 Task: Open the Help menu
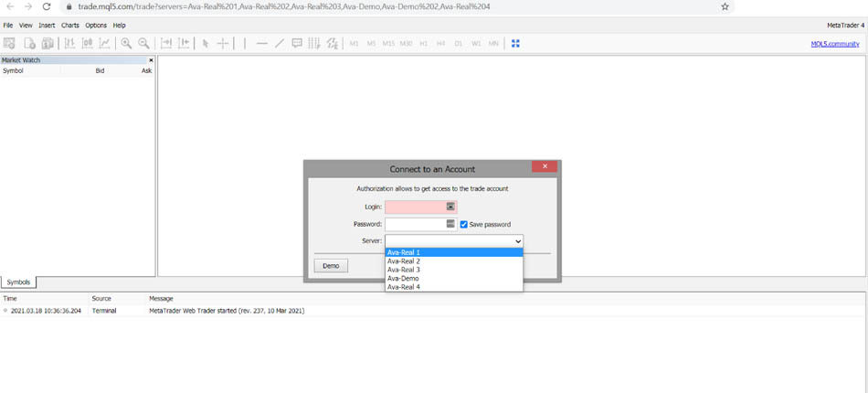(119, 26)
